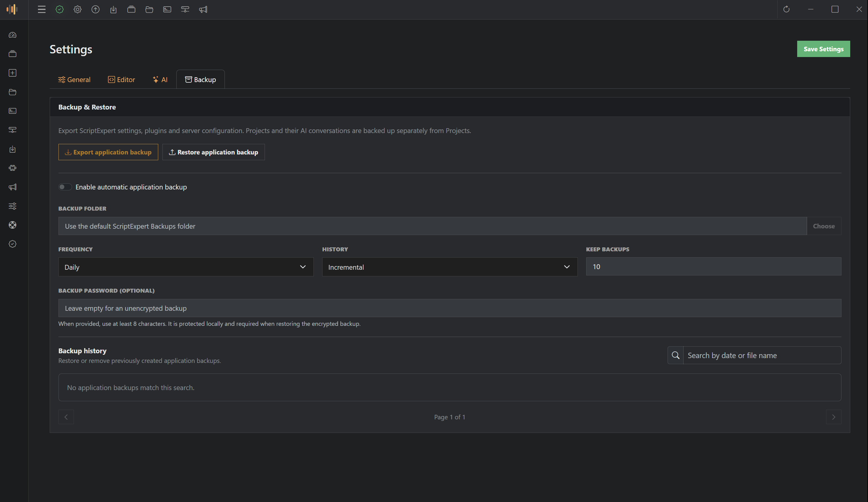Click Restore application backup

click(214, 152)
